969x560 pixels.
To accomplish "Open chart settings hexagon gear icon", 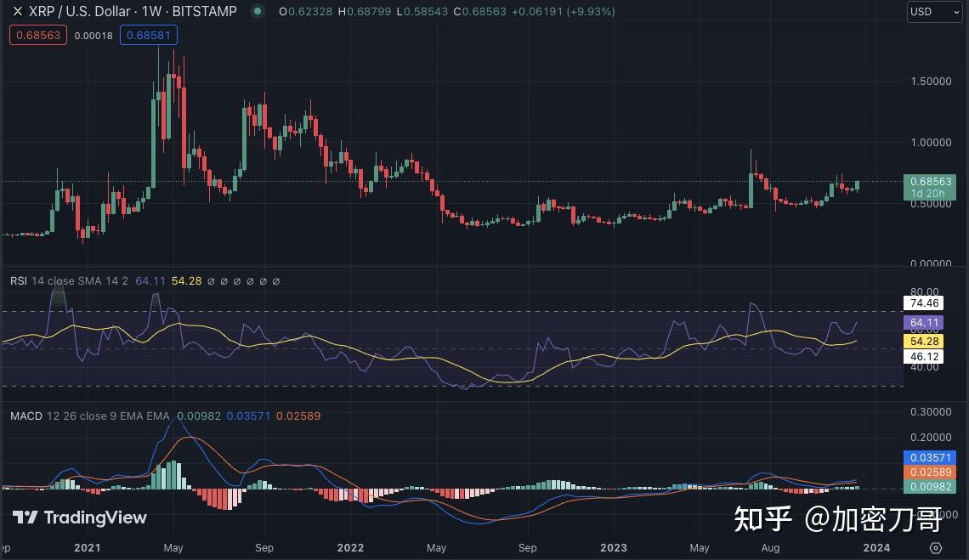I will pyautogui.click(x=936, y=547).
